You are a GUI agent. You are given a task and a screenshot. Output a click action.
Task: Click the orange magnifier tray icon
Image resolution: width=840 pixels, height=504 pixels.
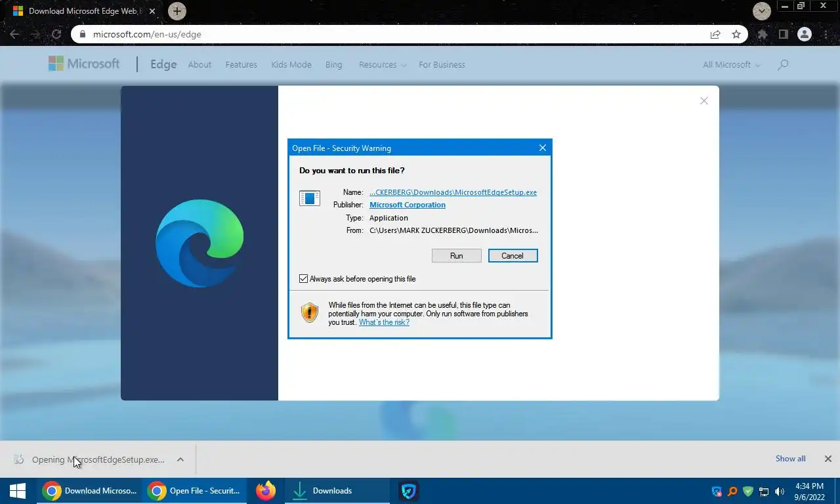click(732, 491)
